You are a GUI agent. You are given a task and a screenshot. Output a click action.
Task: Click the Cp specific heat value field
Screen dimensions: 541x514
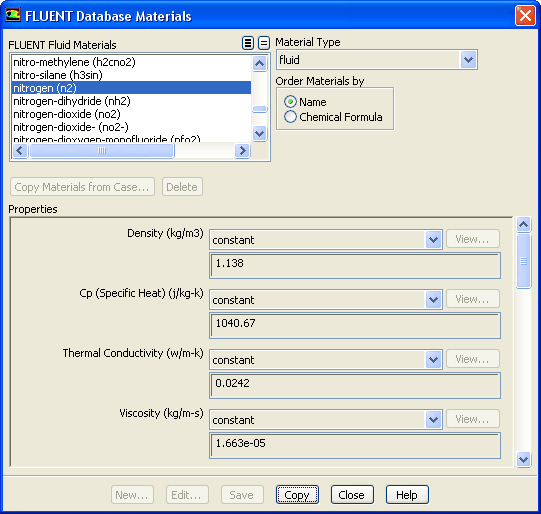tap(355, 325)
